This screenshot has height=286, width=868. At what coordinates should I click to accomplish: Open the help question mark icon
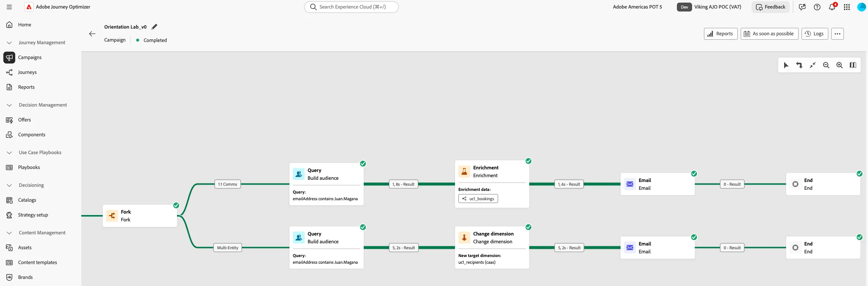click(817, 7)
